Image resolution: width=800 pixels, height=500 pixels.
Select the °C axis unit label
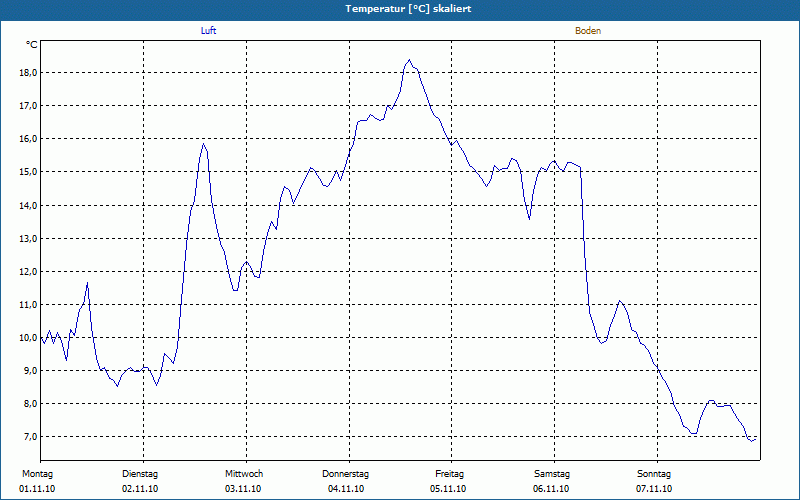(x=32, y=45)
